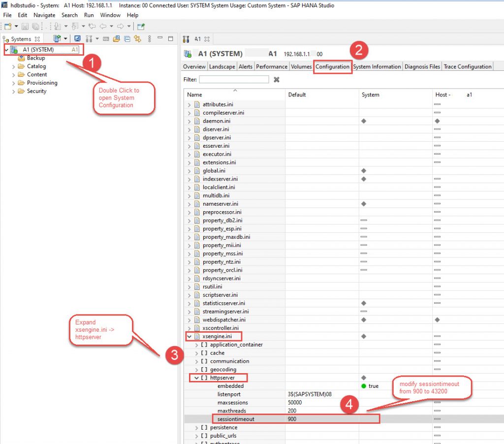
Task: Open the Navigate menu
Action: pyautogui.click(x=44, y=15)
